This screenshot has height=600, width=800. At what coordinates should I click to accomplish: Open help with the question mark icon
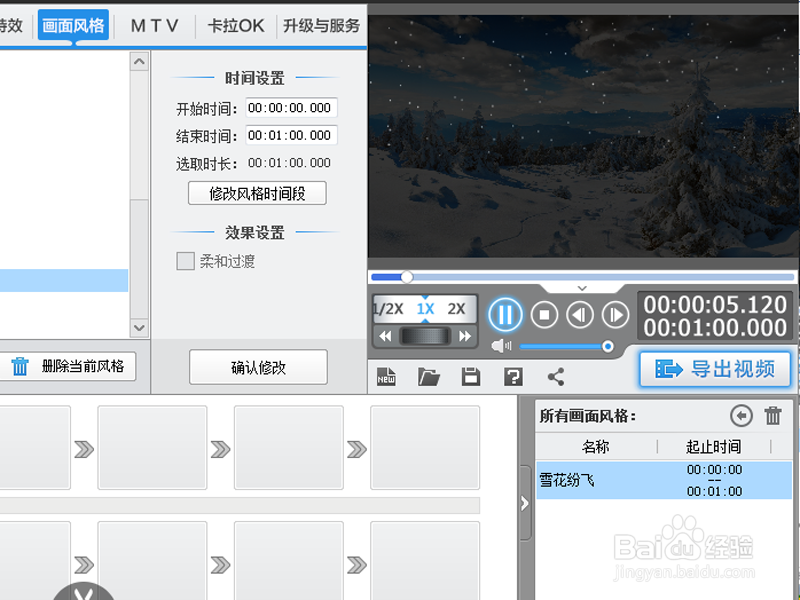pyautogui.click(x=513, y=377)
